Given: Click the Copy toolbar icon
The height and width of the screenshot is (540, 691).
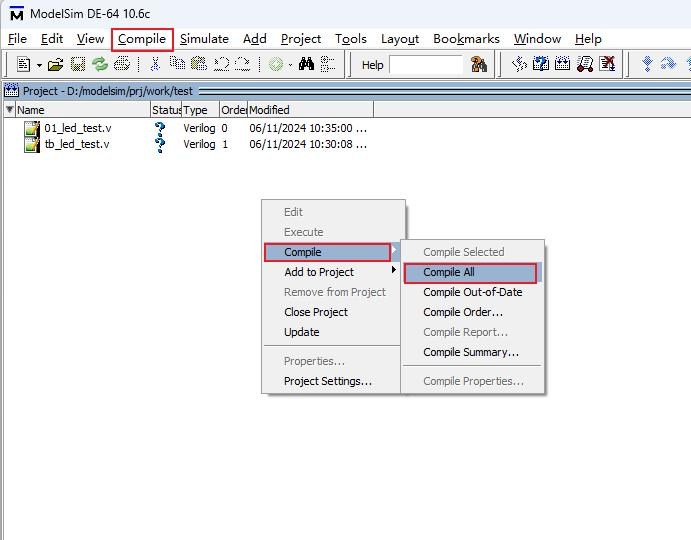Looking at the screenshot, I should point(178,63).
